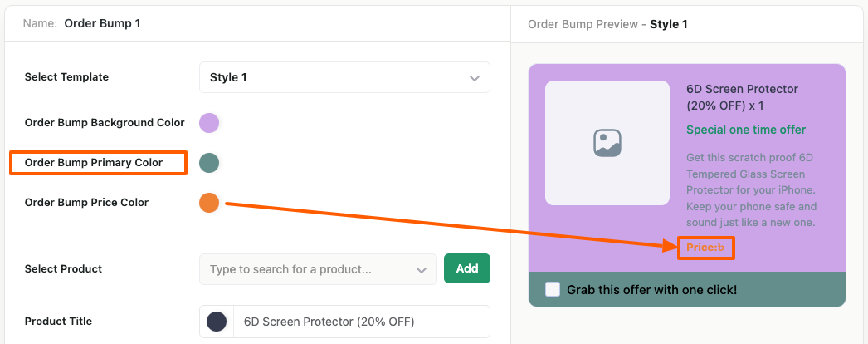This screenshot has height=344, width=868.
Task: Pick the Order Bump Primary Color teal swatch
Action: pos(209,163)
